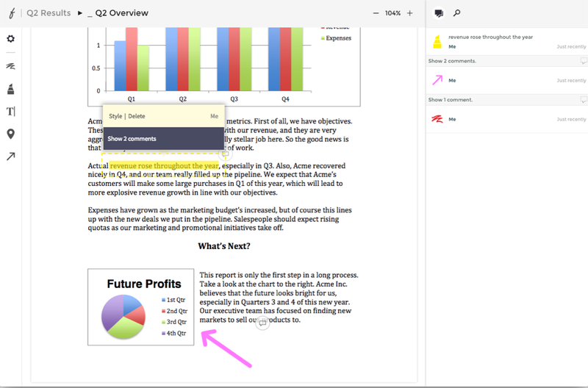Select the location pin marker tool

pos(10,134)
